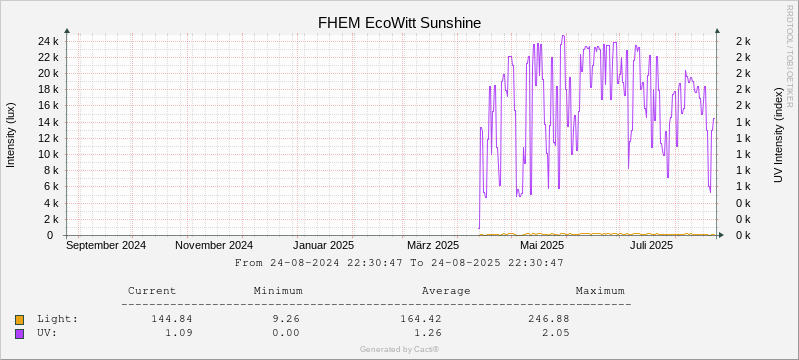The width and height of the screenshot is (799, 360).
Task: Click Light current value 144.84
Action: tap(172, 319)
